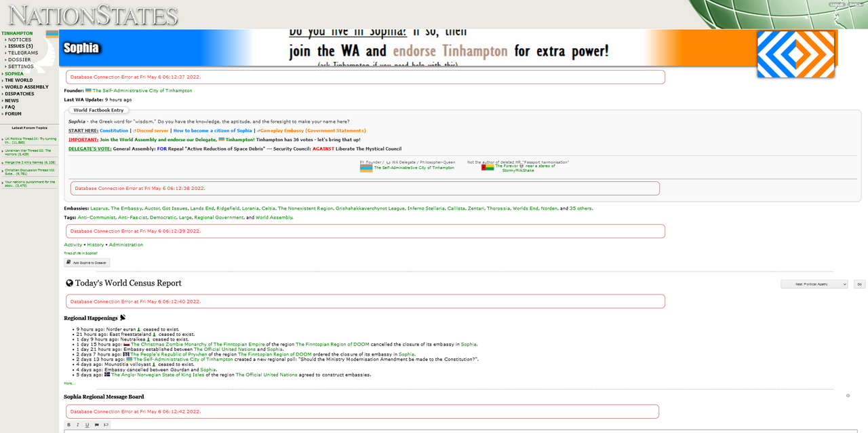Open Ukrainian War Thread III forum topic
This screenshot has width=868, height=433.
tap(29, 152)
